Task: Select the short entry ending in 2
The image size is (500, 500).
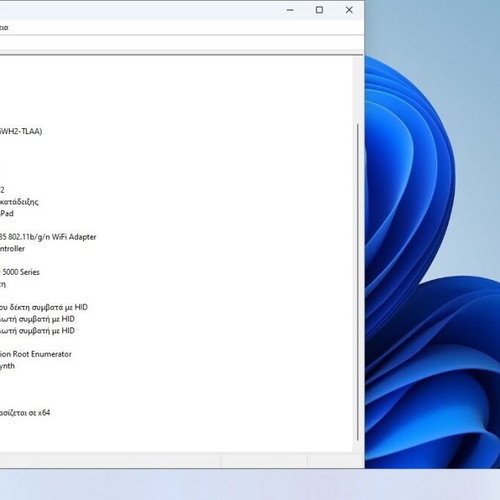Action: click(2, 190)
